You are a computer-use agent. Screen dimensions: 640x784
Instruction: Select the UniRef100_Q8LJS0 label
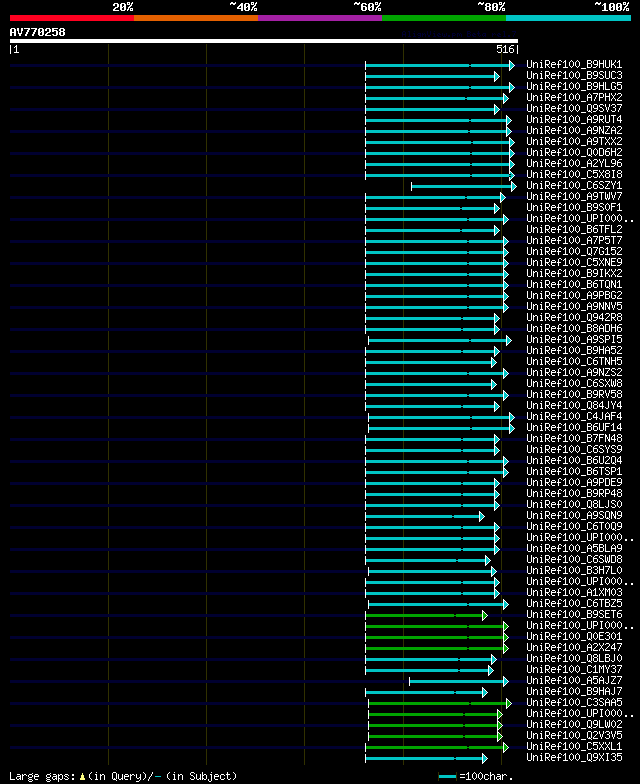pos(574,504)
